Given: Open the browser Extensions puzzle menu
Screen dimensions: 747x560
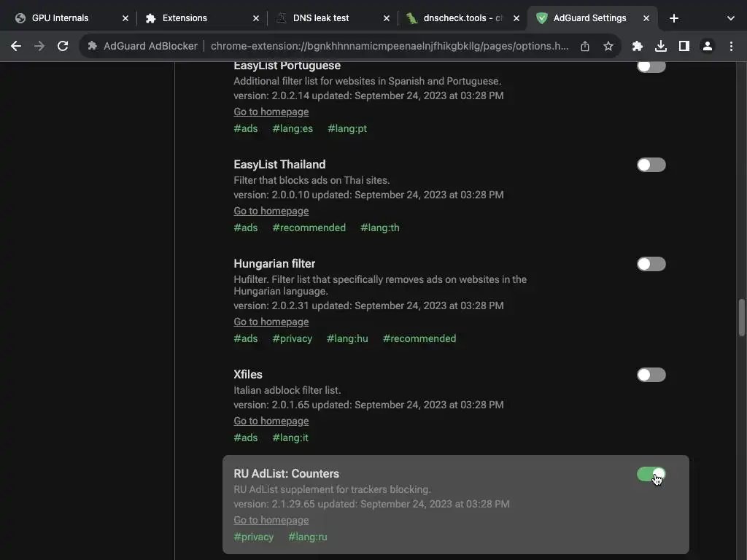Looking at the screenshot, I should click(x=637, y=46).
